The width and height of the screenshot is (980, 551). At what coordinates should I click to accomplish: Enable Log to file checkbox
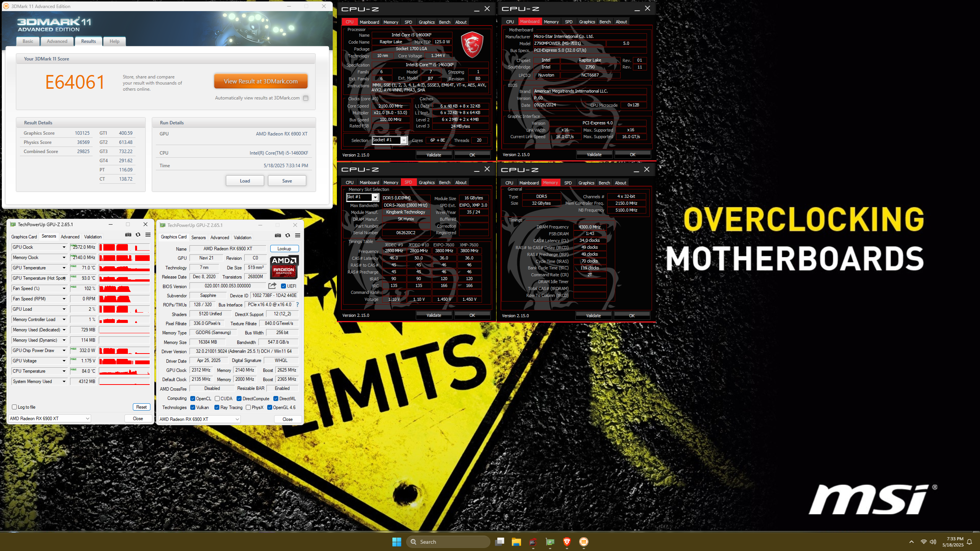14,407
